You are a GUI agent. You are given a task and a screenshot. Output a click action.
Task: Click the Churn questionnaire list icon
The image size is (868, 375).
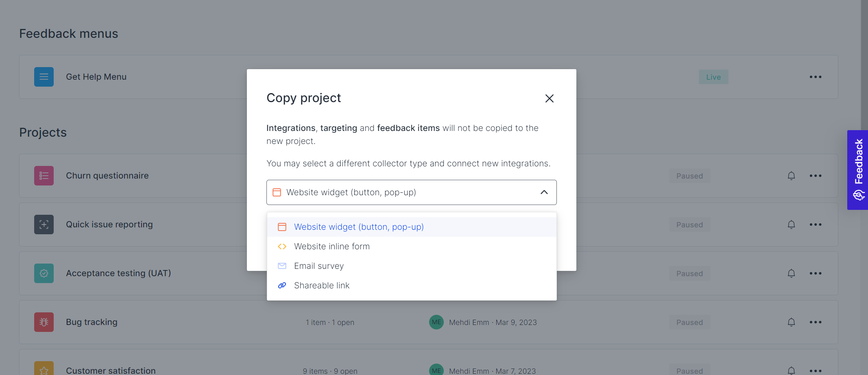pyautogui.click(x=44, y=176)
